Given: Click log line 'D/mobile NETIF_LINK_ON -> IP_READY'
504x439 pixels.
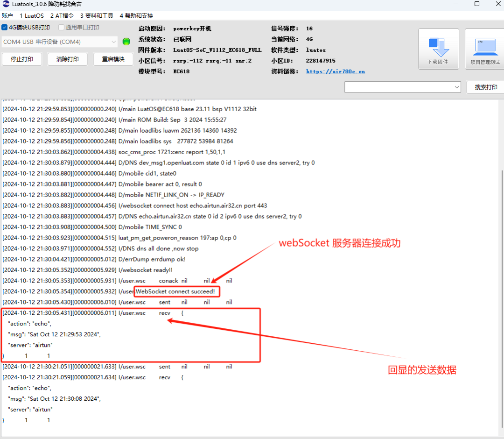Looking at the screenshot, I should (x=113, y=195).
